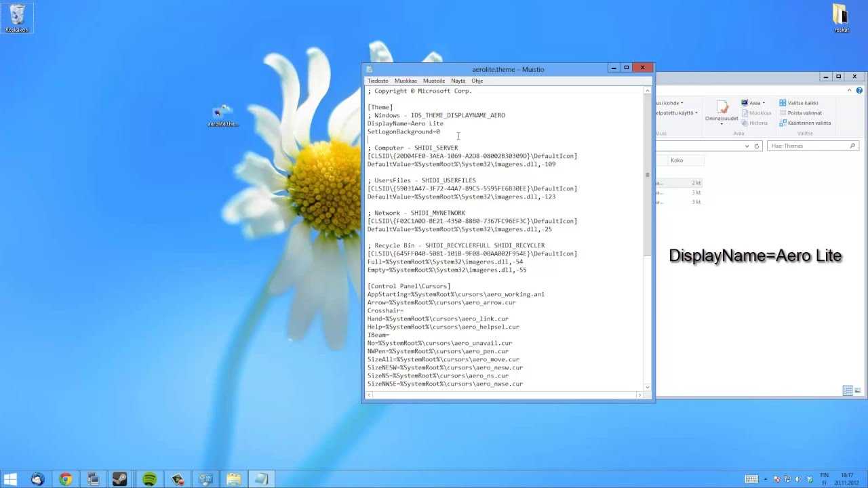Launch Google Chrome from the taskbar
Screen dimensions: 868x488
(66, 479)
